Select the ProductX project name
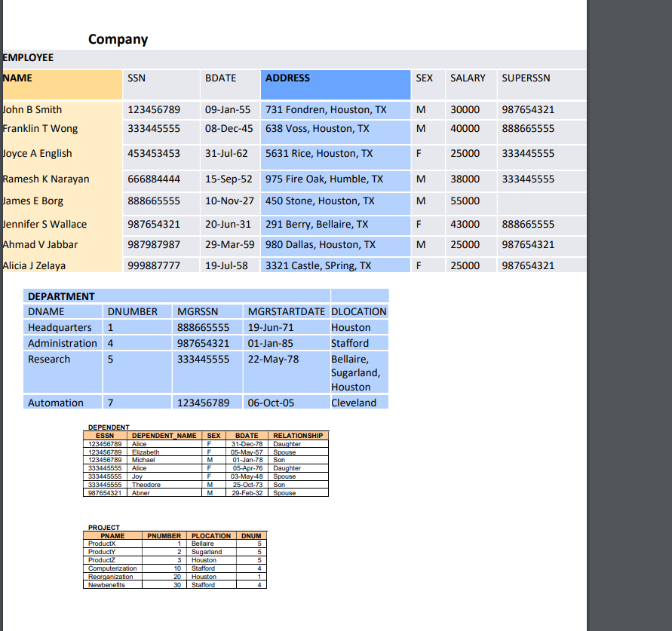Image resolution: width=672 pixels, height=631 pixels. [101, 544]
